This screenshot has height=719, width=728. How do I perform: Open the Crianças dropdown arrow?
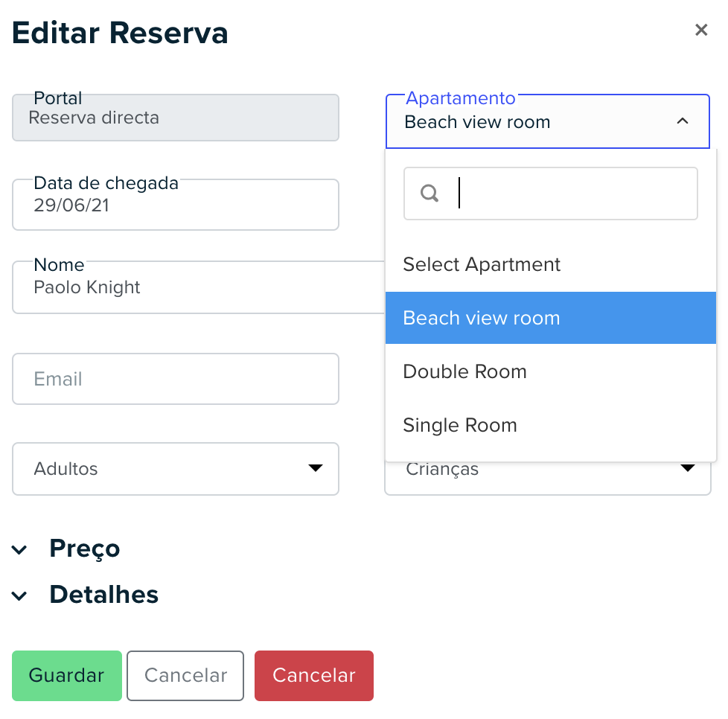pos(688,467)
